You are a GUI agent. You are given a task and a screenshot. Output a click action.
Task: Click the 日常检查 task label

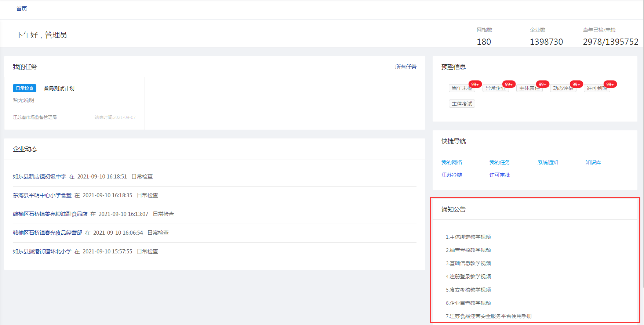tap(25, 89)
